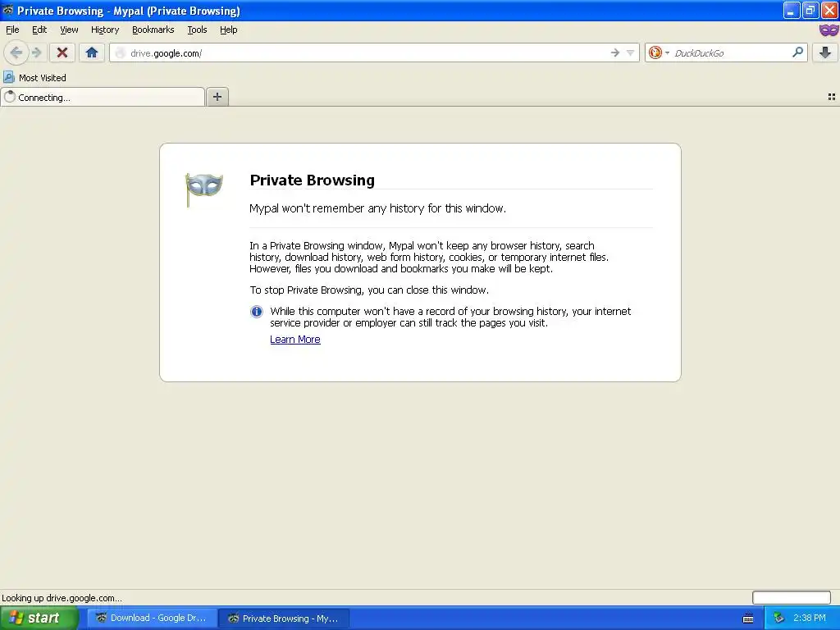Image resolution: width=840 pixels, height=630 pixels.
Task: Open the Home page icon
Action: pyautogui.click(x=92, y=52)
